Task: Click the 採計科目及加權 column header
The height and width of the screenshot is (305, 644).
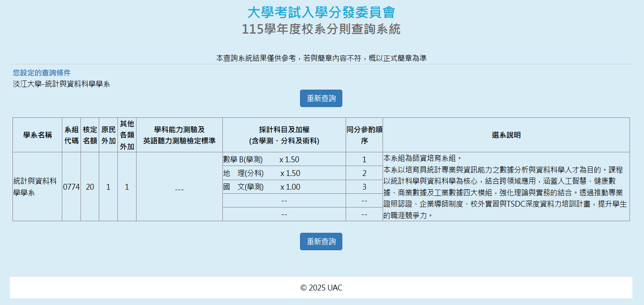Action: click(x=284, y=135)
